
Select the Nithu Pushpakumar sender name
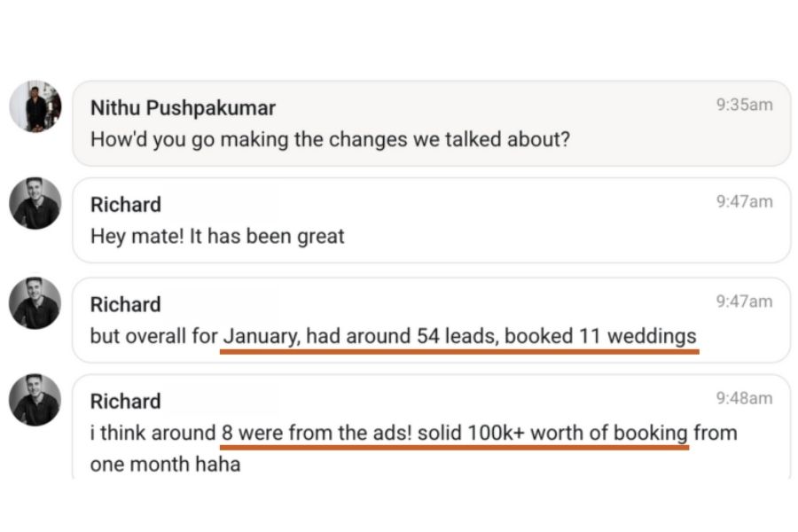pyautogui.click(x=184, y=108)
